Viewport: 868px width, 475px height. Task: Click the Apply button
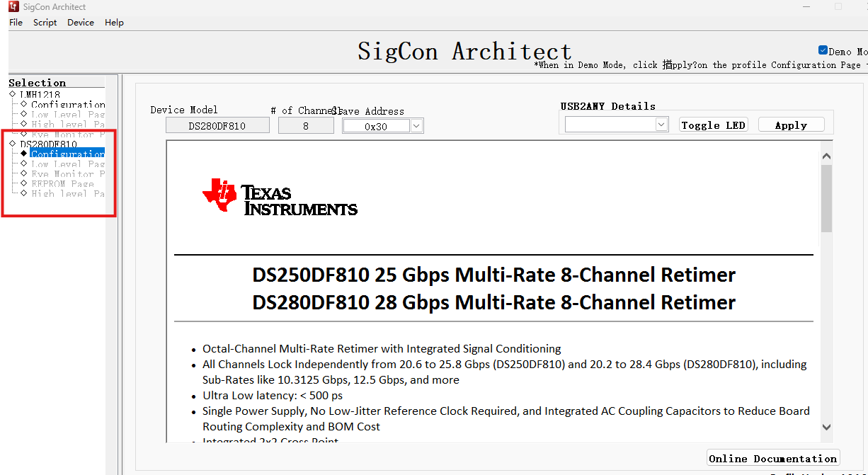tap(791, 125)
